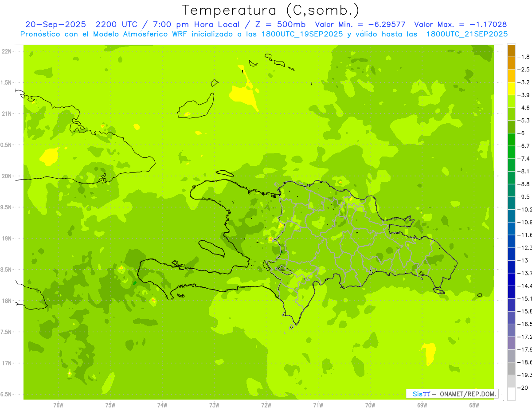Click the "Temperatura (C,somb.)" chart title
532x411 pixels.
coord(271,10)
